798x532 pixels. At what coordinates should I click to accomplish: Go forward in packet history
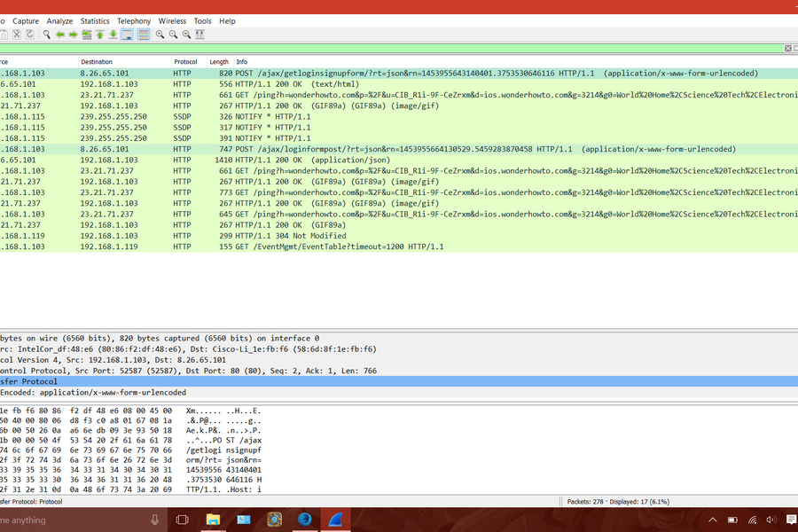pos(74,34)
